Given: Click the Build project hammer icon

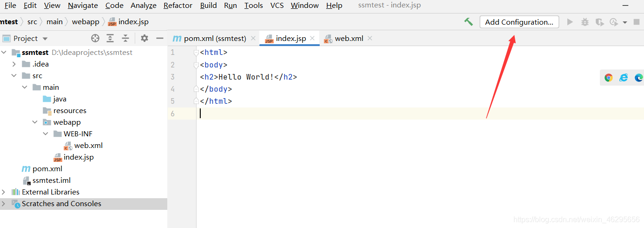Looking at the screenshot, I should tap(468, 22).
